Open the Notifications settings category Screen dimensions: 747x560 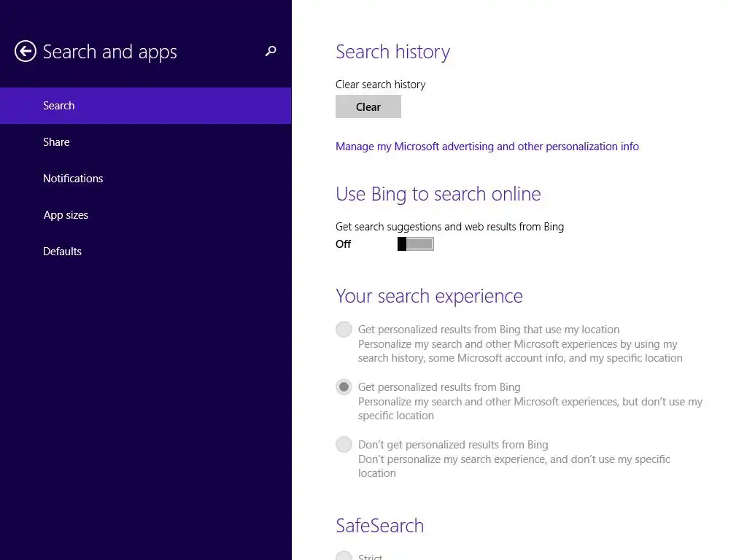click(145, 179)
